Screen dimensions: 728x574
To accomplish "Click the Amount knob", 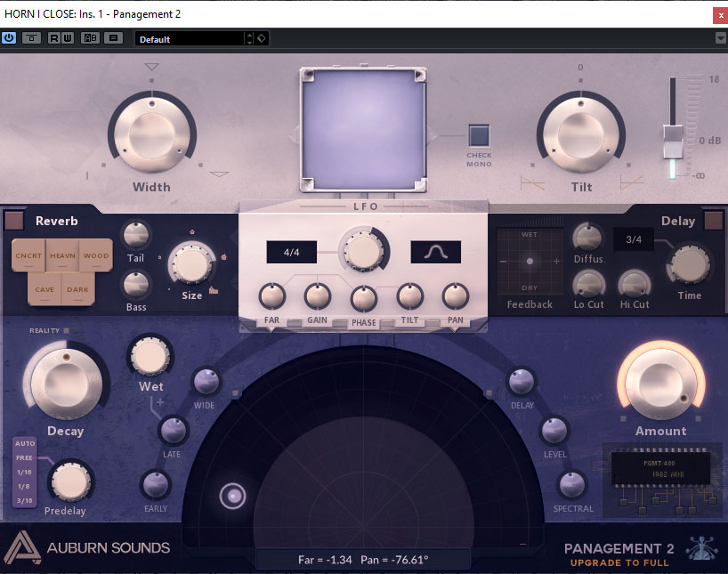I will [661, 384].
